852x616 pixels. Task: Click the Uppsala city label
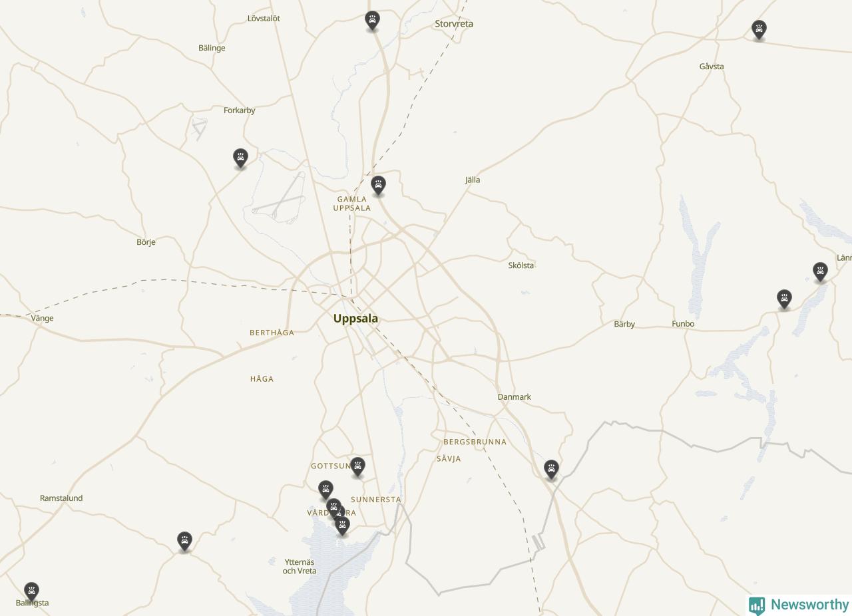tap(355, 319)
